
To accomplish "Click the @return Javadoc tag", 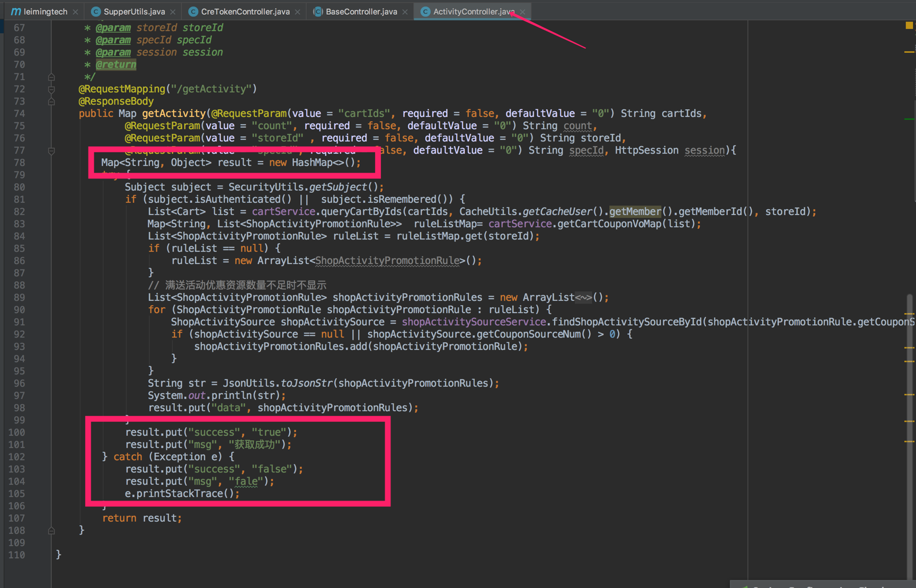I will (x=115, y=65).
